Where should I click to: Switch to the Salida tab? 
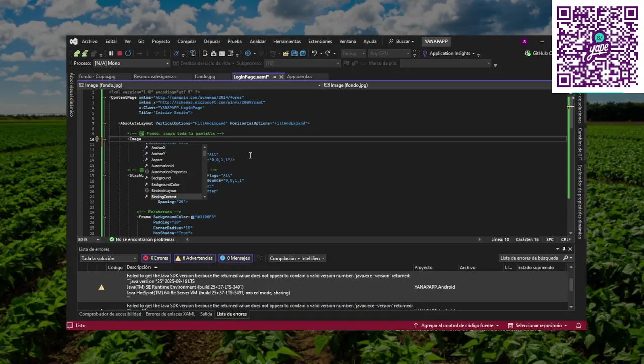tap(206, 314)
